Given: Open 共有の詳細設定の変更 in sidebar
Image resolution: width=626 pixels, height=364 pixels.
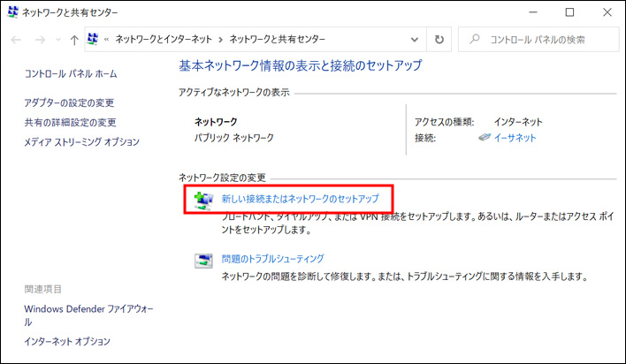Looking at the screenshot, I should 70,123.
